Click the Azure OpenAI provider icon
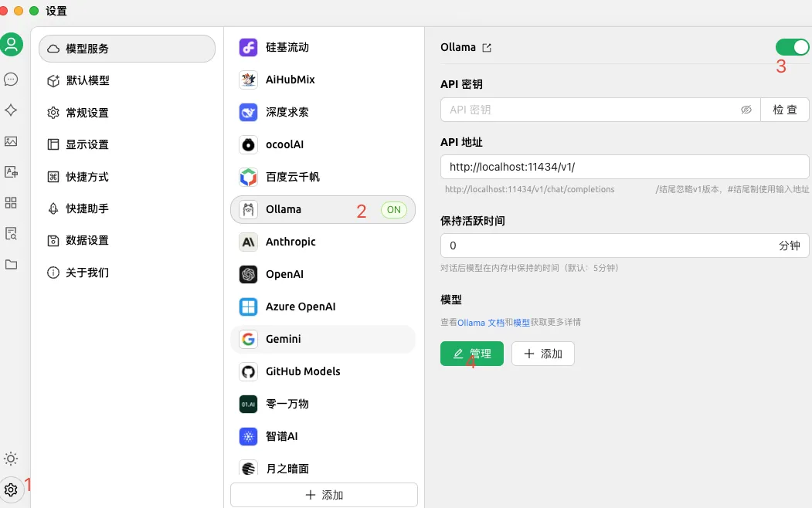Image resolution: width=812 pixels, height=508 pixels. click(249, 306)
